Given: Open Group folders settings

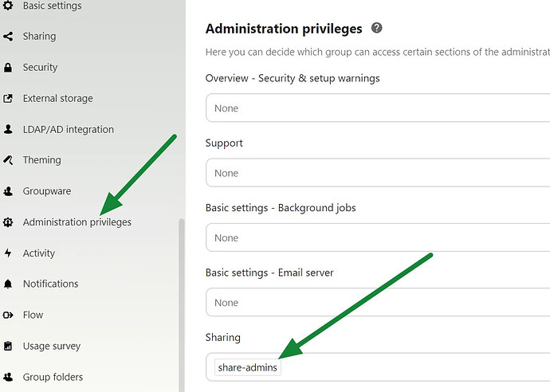Looking at the screenshot, I should (x=53, y=377).
